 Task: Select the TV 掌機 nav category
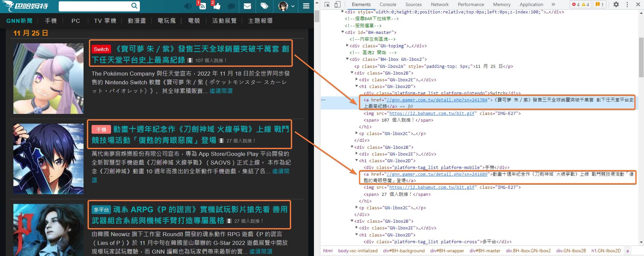(105, 21)
